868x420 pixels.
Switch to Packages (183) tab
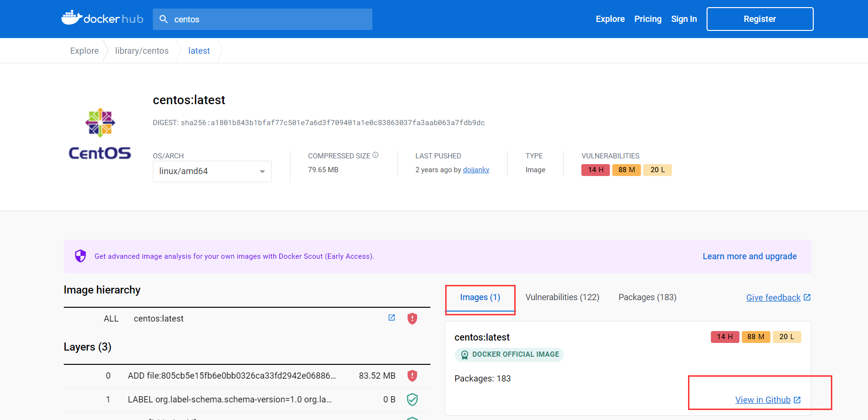coord(648,297)
